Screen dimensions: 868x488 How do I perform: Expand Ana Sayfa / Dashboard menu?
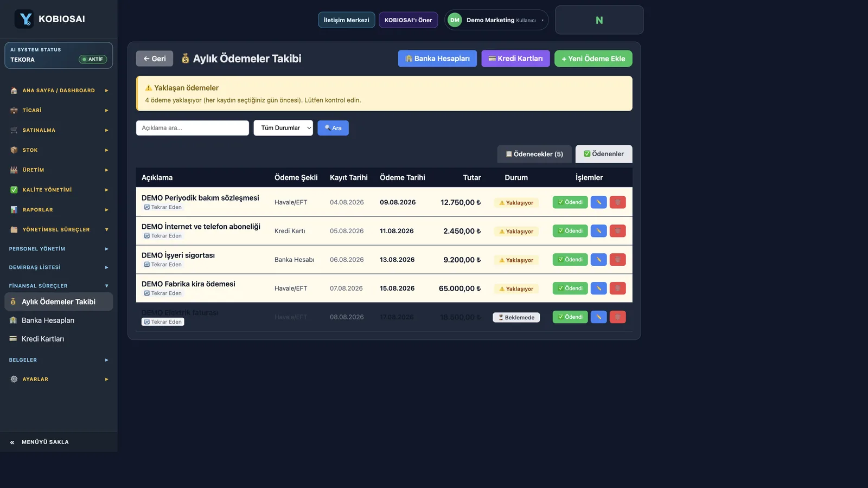click(x=106, y=91)
